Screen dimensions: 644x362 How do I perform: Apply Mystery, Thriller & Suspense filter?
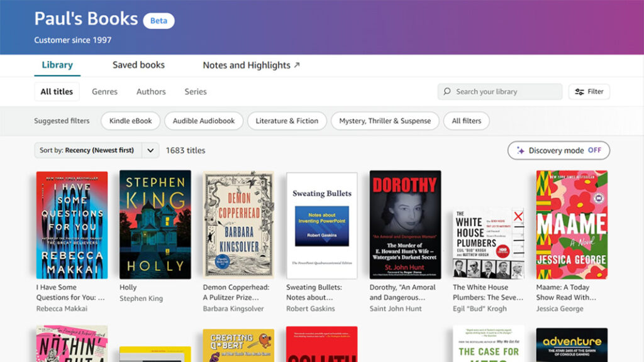pyautogui.click(x=385, y=121)
